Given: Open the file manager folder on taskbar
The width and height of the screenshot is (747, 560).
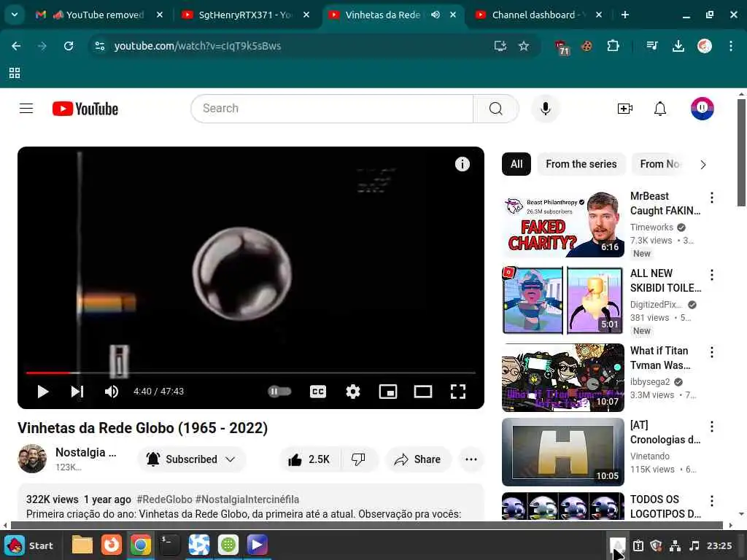Looking at the screenshot, I should (x=82, y=545).
